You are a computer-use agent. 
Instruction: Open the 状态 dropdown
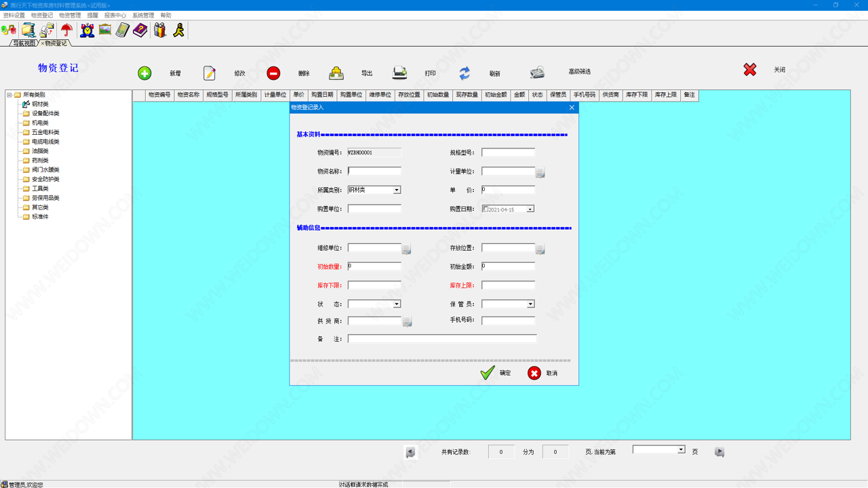click(x=397, y=304)
